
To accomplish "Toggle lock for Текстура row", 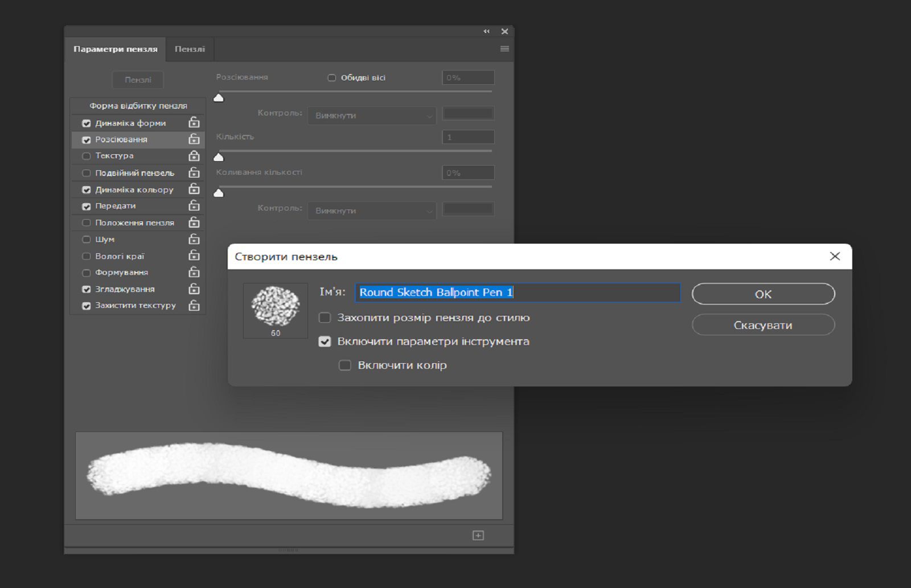I will [194, 155].
